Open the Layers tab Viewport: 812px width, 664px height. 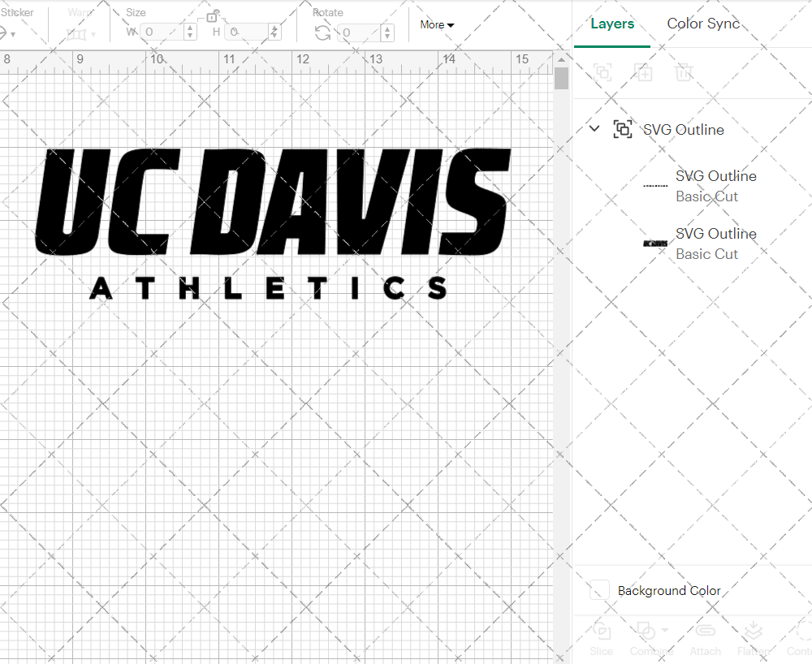pyautogui.click(x=612, y=24)
